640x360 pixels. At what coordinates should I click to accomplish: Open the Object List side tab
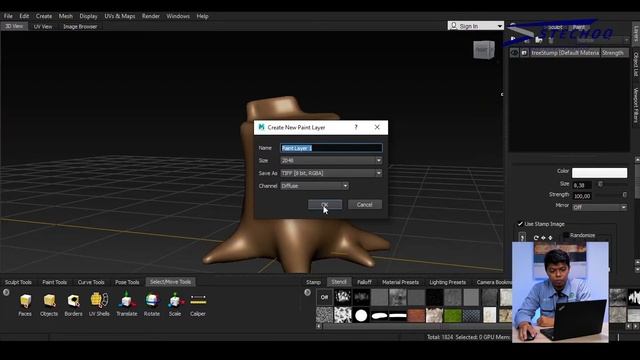point(636,64)
